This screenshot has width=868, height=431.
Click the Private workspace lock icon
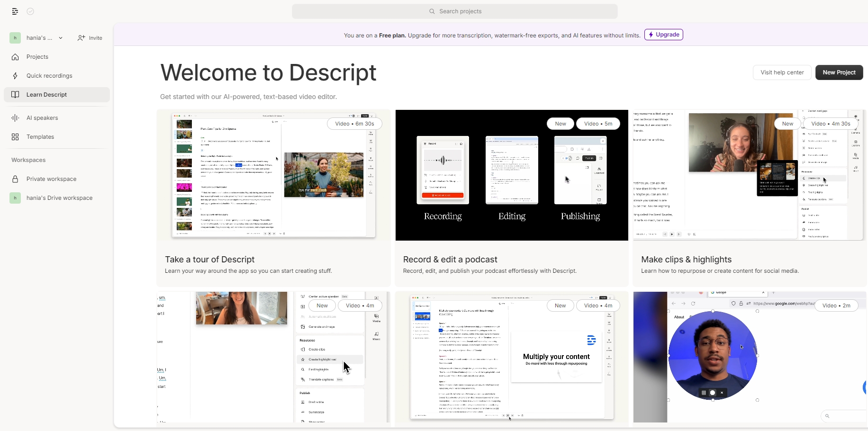click(x=15, y=179)
